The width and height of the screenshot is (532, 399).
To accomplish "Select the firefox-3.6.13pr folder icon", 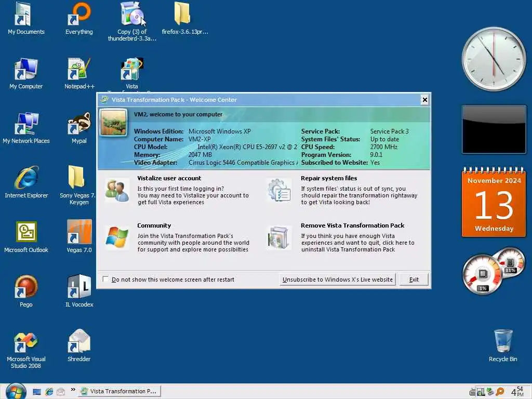I will coord(185,19).
